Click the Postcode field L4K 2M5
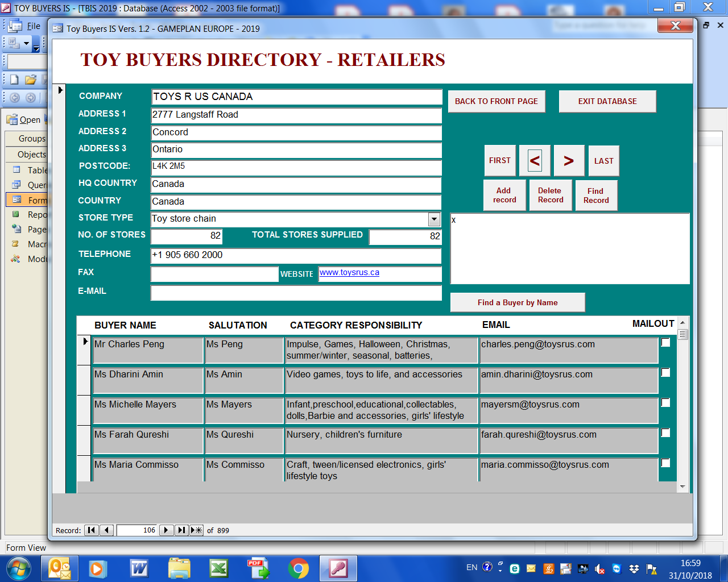728x582 pixels. tap(296, 168)
